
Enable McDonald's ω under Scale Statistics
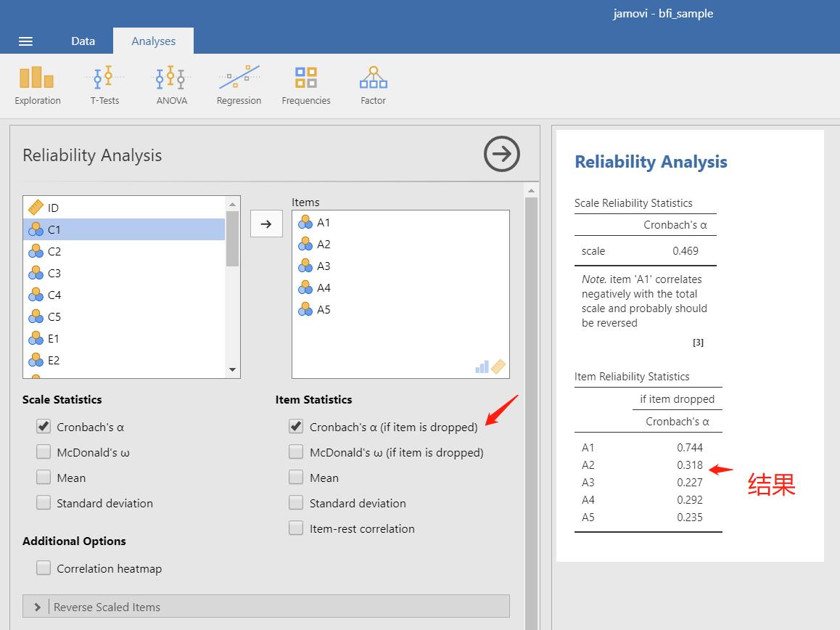coord(44,452)
